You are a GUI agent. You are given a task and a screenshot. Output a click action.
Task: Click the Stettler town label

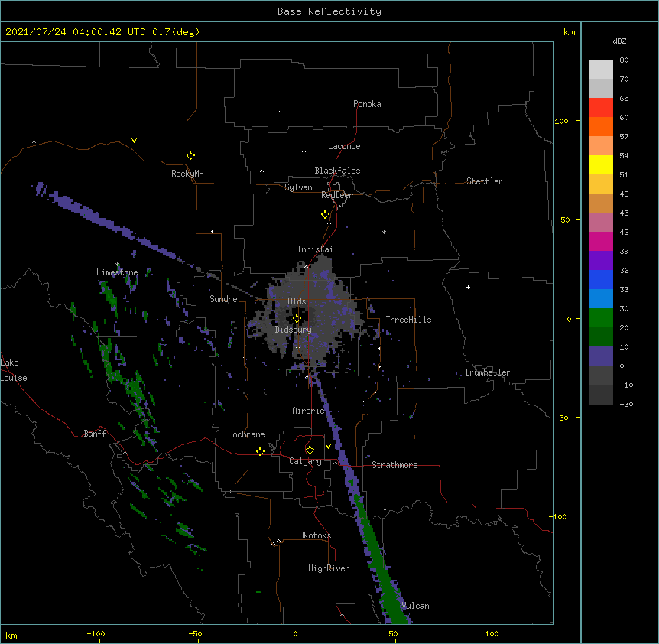[485, 181]
